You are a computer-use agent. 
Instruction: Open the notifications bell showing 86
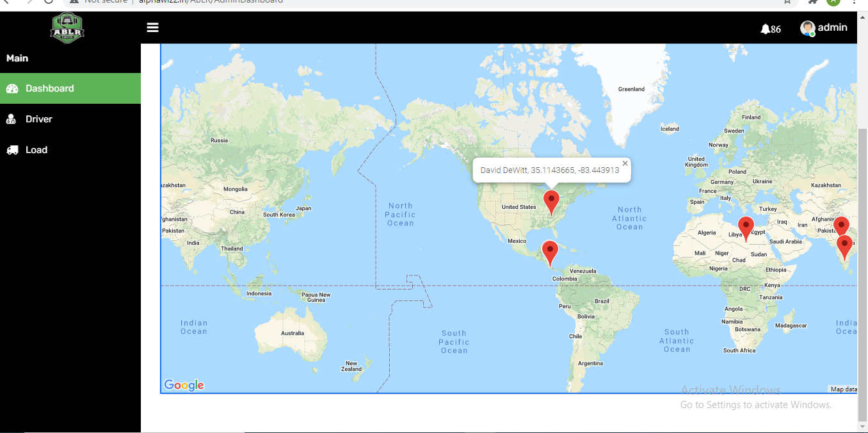tap(771, 29)
